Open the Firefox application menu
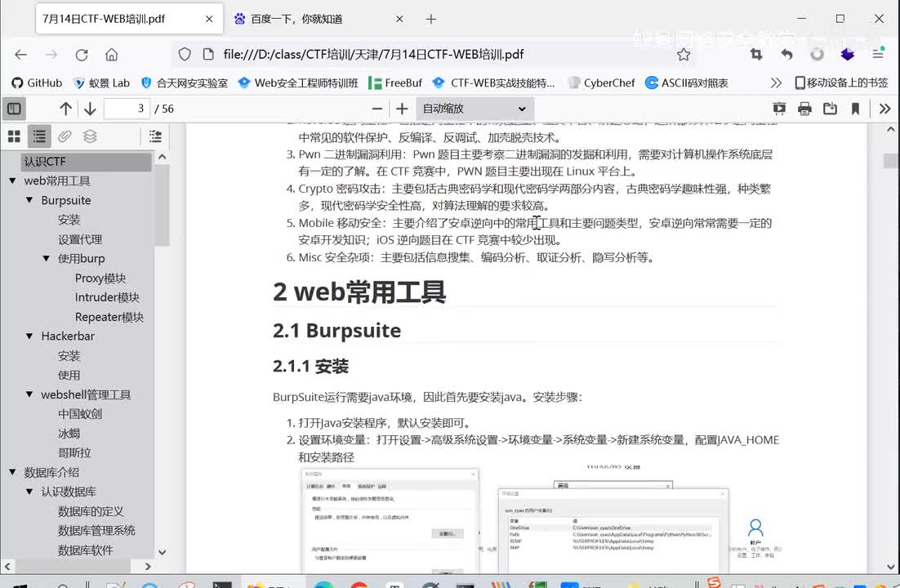Image resolution: width=900 pixels, height=588 pixels. pyautogui.click(x=878, y=54)
